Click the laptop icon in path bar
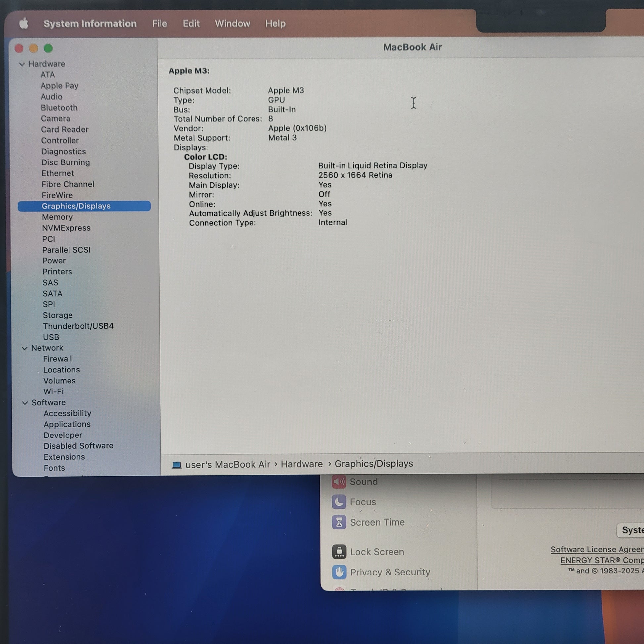Image resolution: width=644 pixels, height=644 pixels. 176,465
